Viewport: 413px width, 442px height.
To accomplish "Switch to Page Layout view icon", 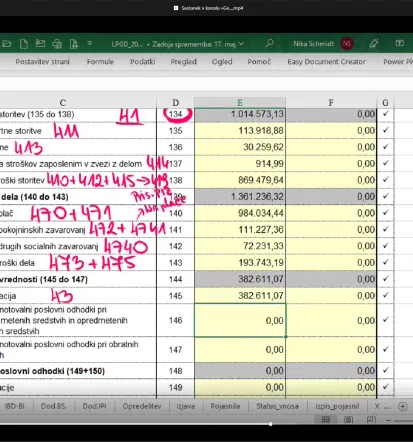I will [x=348, y=420].
